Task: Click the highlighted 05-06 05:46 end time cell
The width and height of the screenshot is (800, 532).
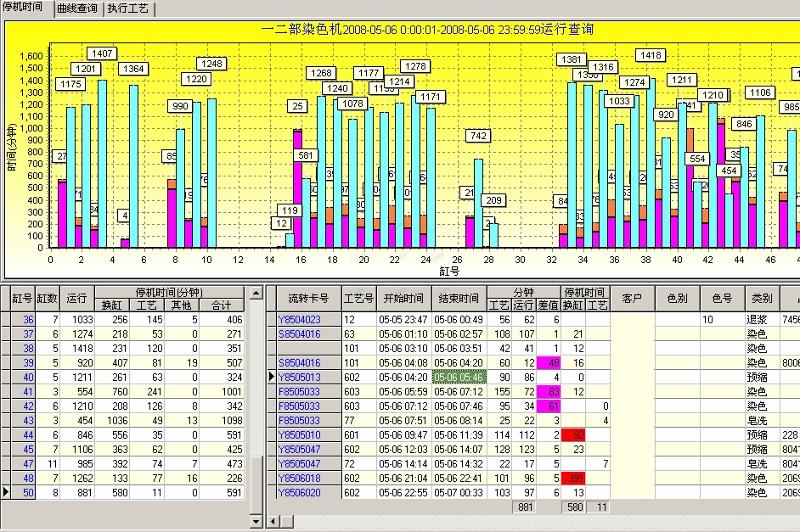Action: click(x=459, y=377)
